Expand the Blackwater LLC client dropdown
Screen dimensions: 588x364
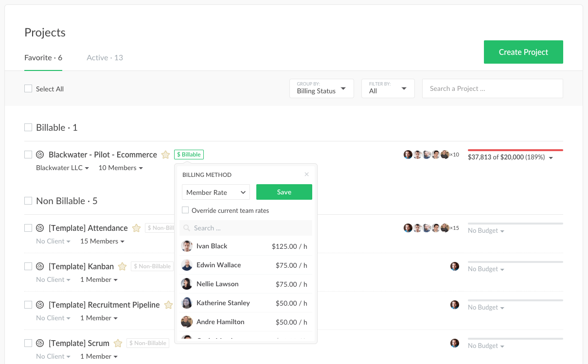click(x=62, y=168)
